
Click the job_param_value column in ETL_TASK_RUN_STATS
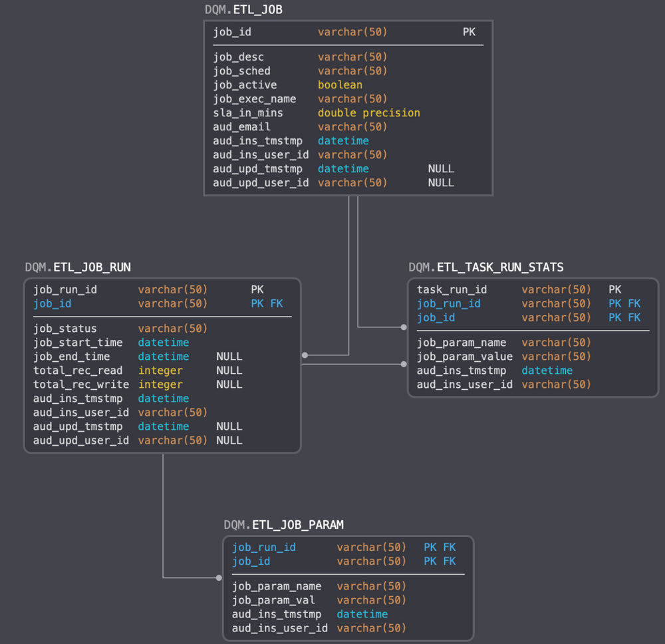464,357
